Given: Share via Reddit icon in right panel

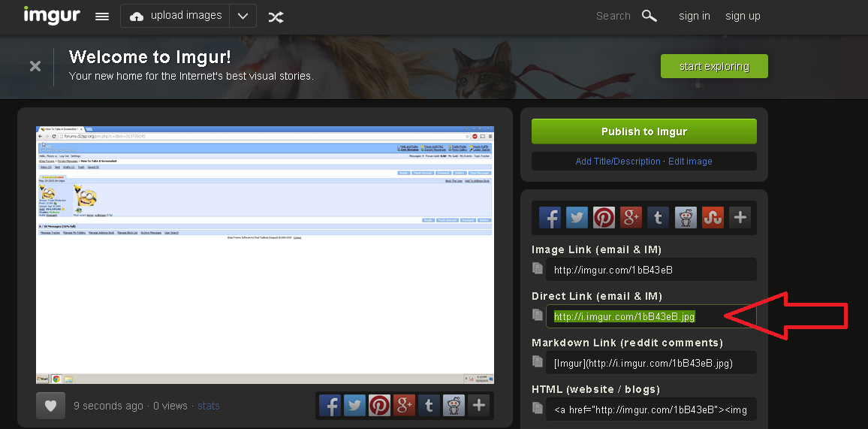Looking at the screenshot, I should click(x=686, y=218).
